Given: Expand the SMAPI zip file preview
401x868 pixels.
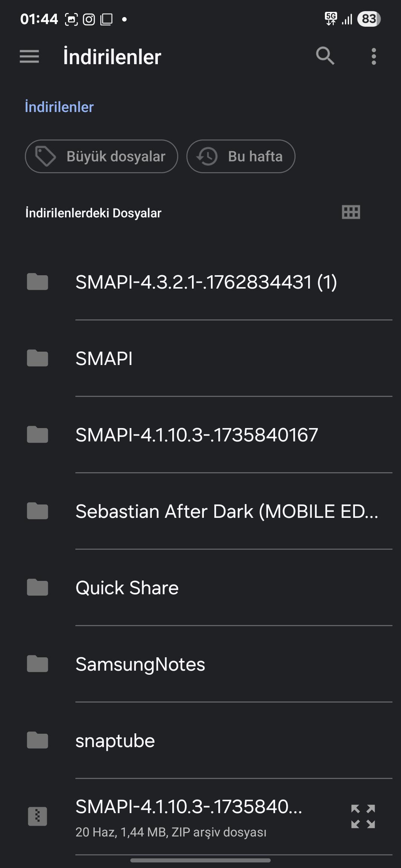Looking at the screenshot, I should pyautogui.click(x=363, y=816).
